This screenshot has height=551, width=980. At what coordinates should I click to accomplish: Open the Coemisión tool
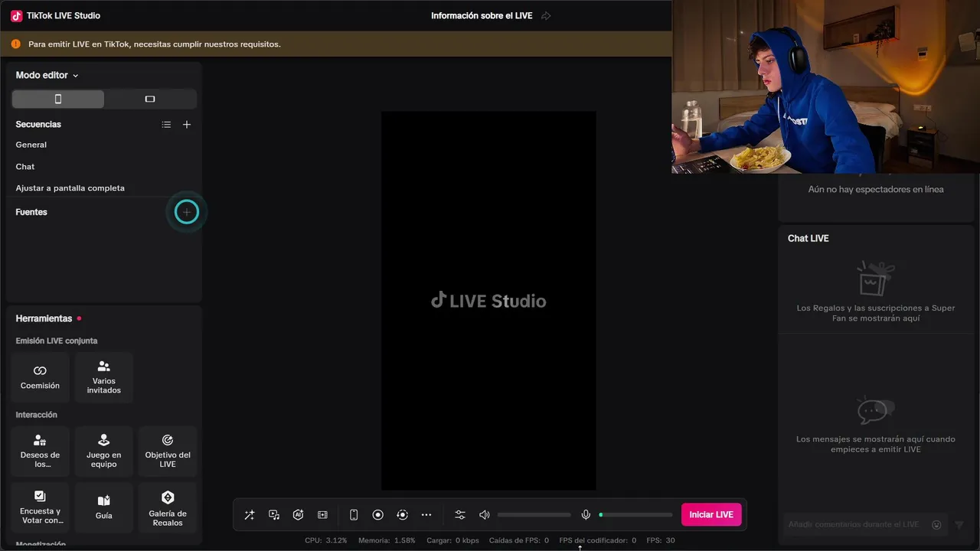40,377
